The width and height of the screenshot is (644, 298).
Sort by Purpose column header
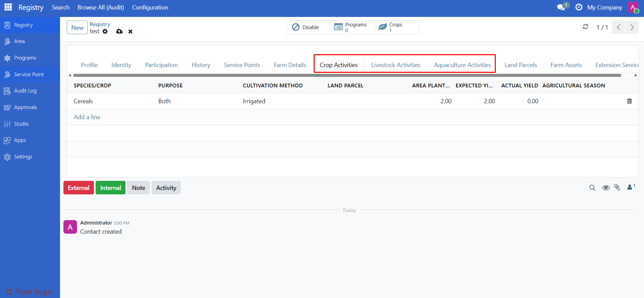[171, 86]
